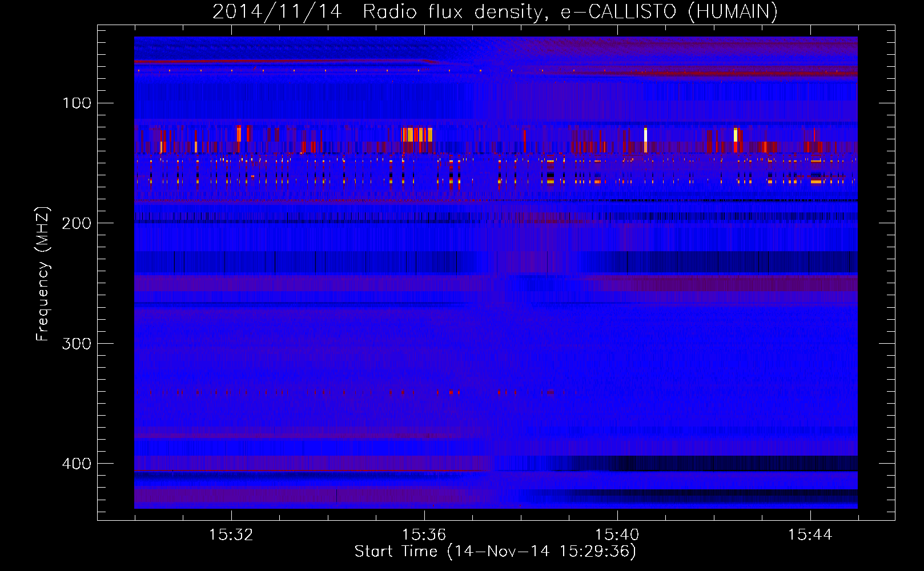Viewport: 924px width, 571px height.
Task: Click the 400 frequency tick label
Action: [77, 464]
